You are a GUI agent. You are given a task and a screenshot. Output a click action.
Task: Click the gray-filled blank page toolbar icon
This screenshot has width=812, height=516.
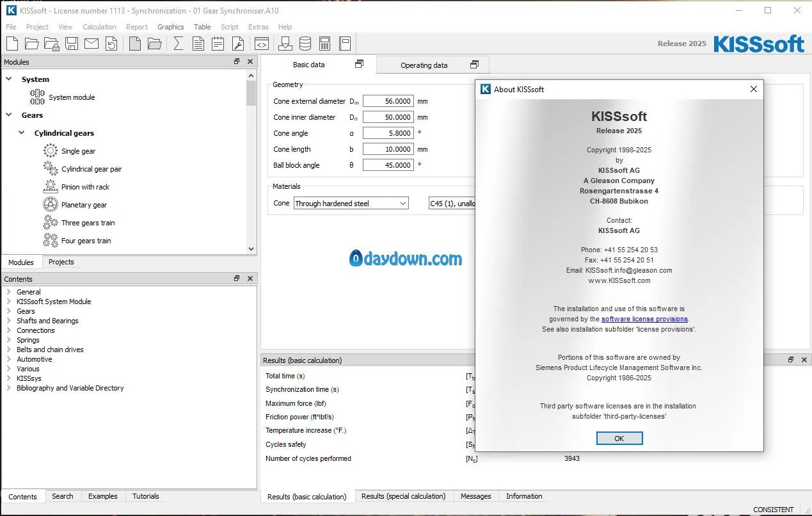click(x=134, y=44)
